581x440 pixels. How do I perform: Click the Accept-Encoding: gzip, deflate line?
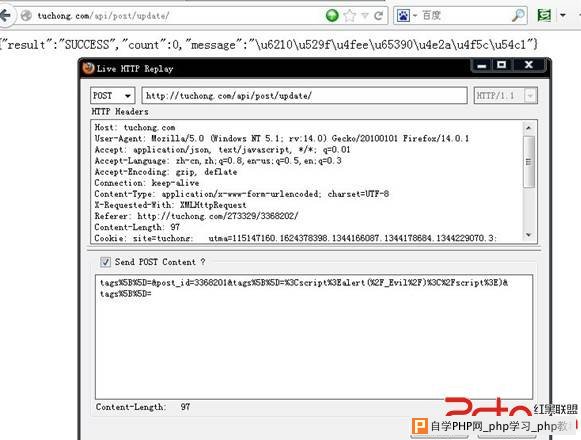point(166,172)
